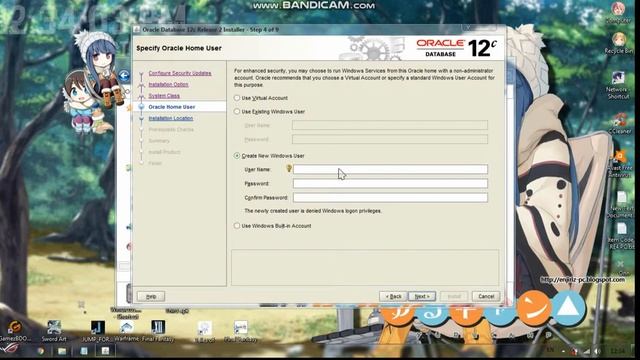Select Oracle Home User step in sidebar
This screenshot has width=640, height=360.
tap(171, 107)
